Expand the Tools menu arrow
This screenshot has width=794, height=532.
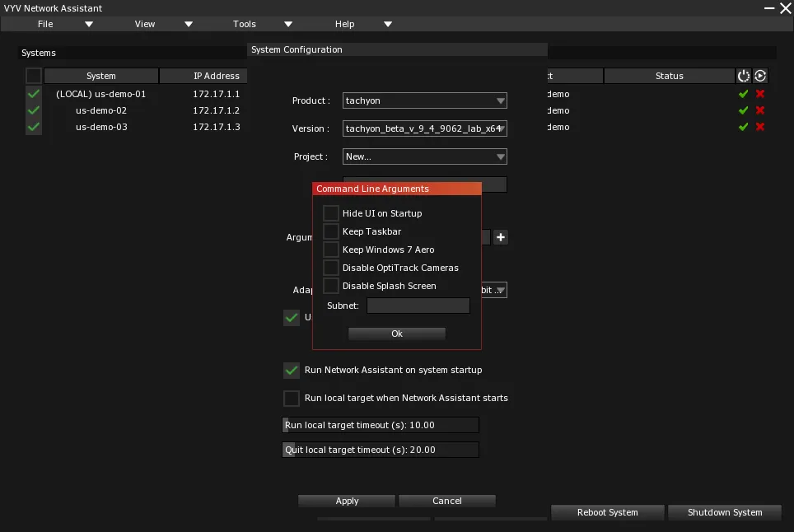pyautogui.click(x=288, y=25)
